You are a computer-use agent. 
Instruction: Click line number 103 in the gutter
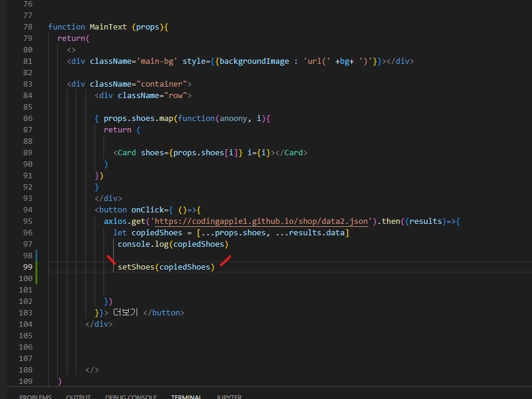point(26,313)
